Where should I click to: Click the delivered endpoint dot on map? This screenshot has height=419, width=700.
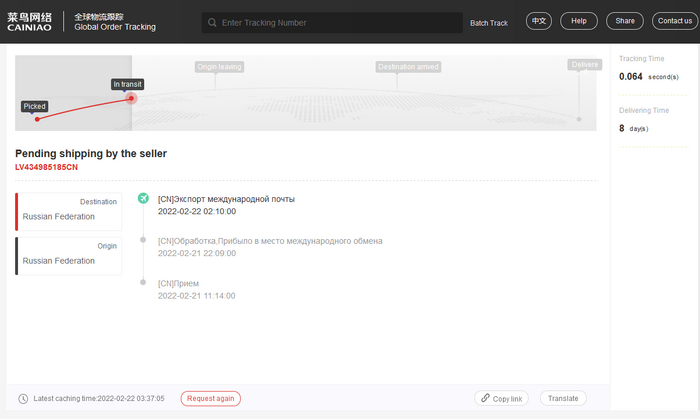point(579,119)
